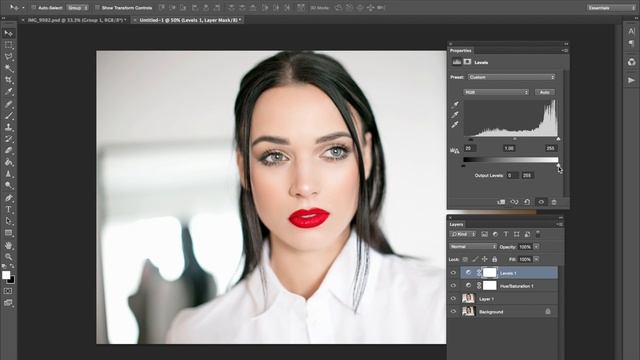Viewport: 640px width, 360px height.
Task: Open the RGB channel dropdown
Action: pyautogui.click(x=496, y=92)
